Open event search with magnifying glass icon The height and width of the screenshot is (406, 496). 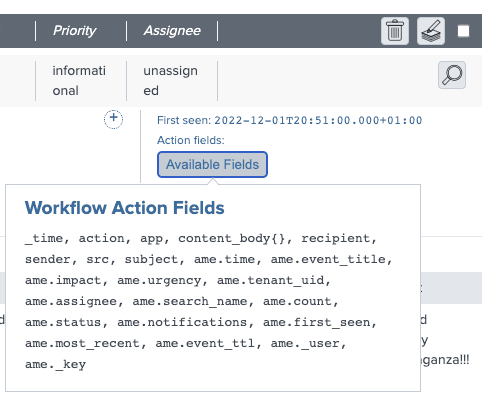coord(452,75)
